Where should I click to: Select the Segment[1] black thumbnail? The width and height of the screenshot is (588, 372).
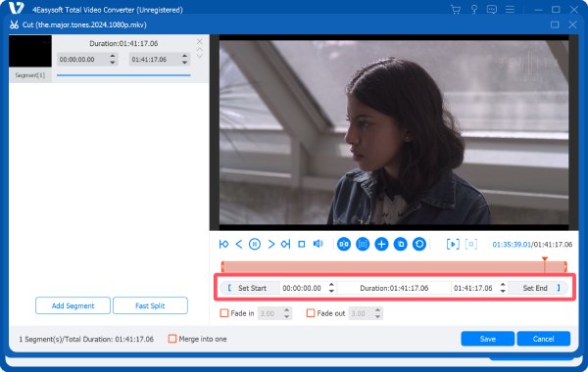coord(30,51)
